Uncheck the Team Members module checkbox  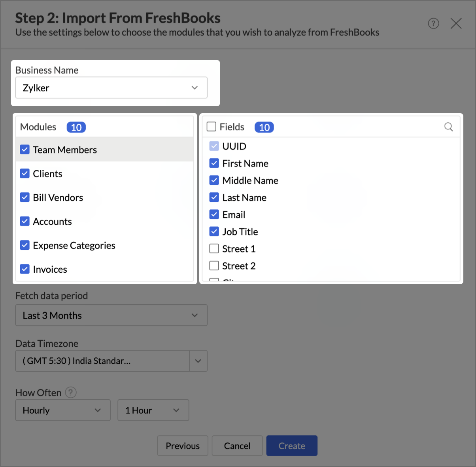click(x=25, y=150)
